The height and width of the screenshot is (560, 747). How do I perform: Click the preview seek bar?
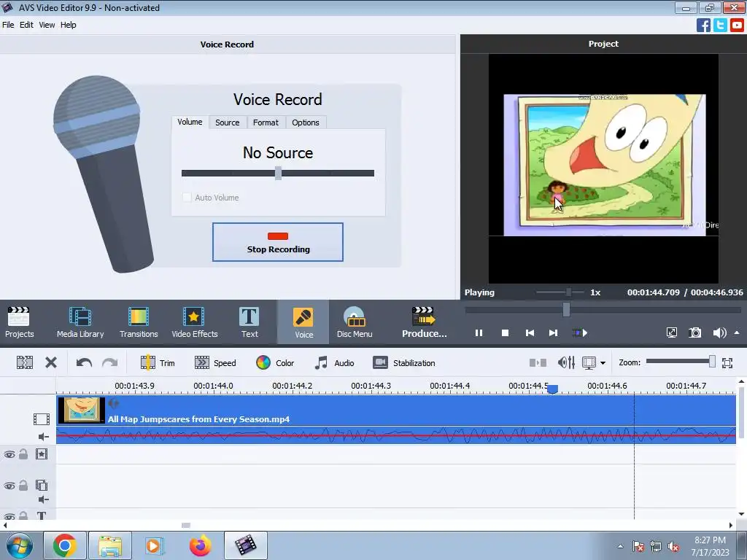coord(603,310)
